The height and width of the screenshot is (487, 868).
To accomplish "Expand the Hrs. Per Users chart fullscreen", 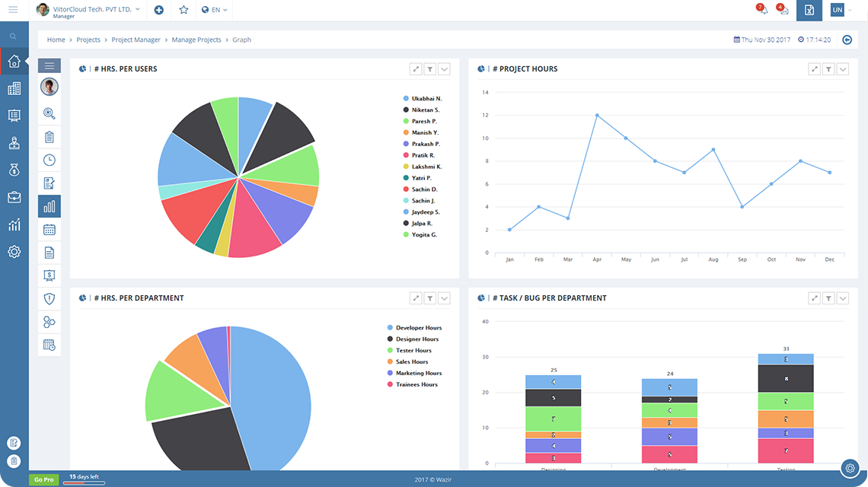I will click(x=416, y=69).
